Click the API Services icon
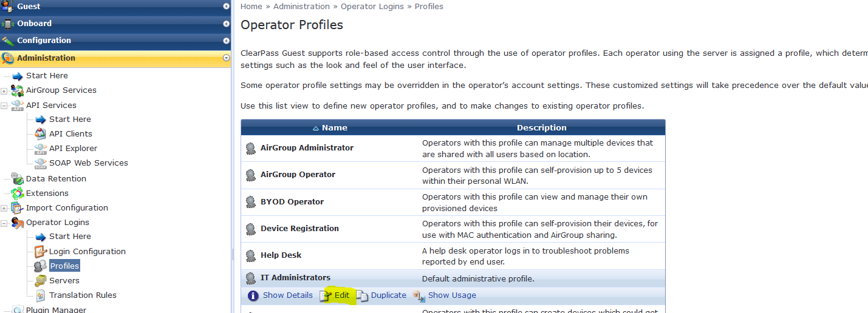The height and width of the screenshot is (313, 868). point(17,106)
